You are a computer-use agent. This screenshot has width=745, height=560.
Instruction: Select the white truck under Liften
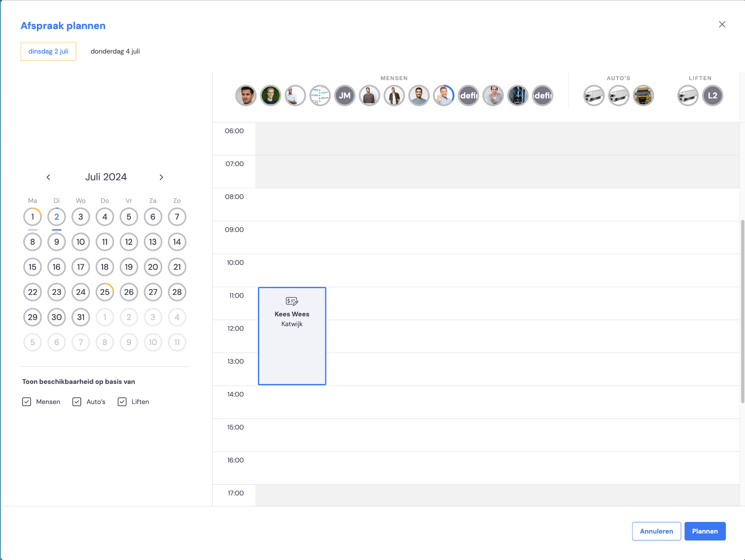(688, 96)
